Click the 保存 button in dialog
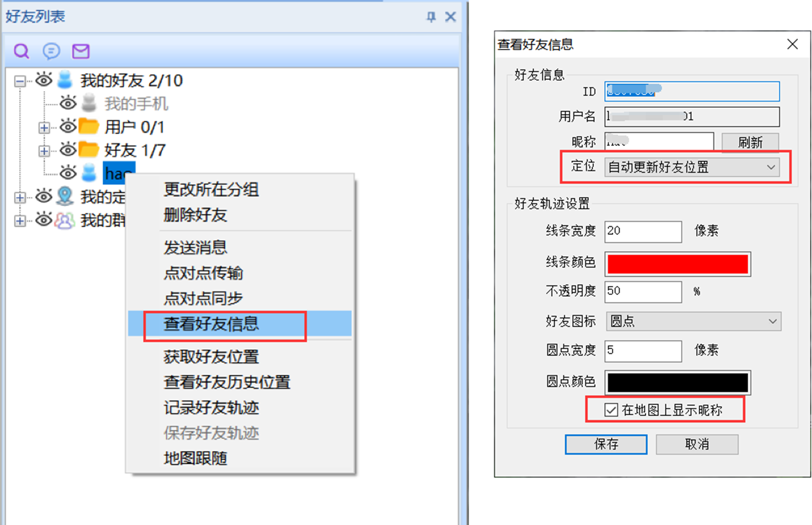The width and height of the screenshot is (812, 525). click(606, 444)
